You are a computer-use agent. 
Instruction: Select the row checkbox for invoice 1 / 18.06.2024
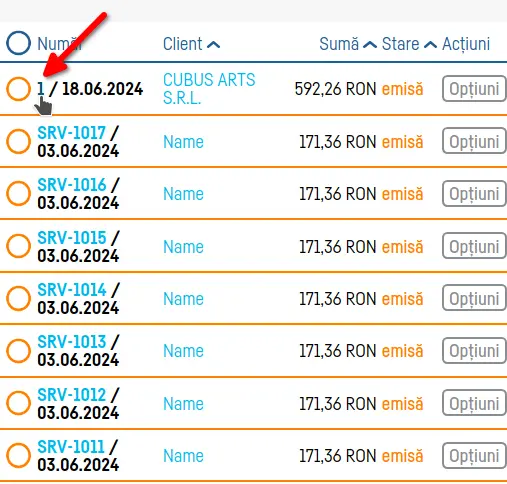[18, 89]
